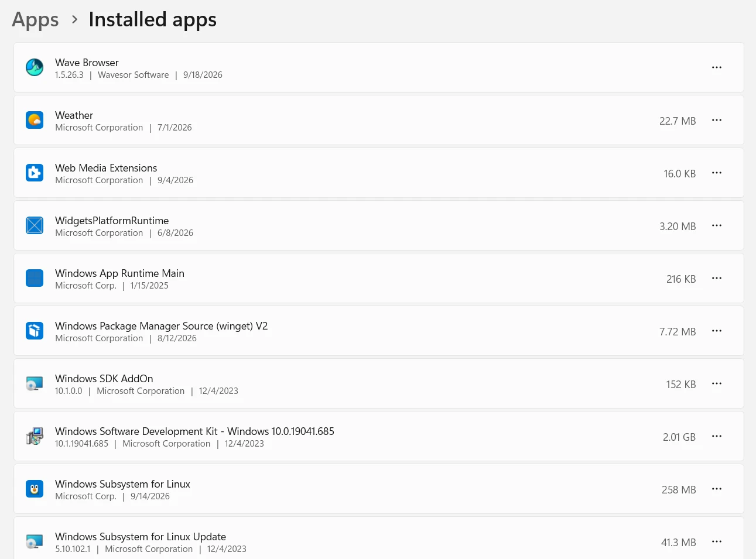Click the 216 KB size value
The image size is (756, 559).
click(681, 279)
